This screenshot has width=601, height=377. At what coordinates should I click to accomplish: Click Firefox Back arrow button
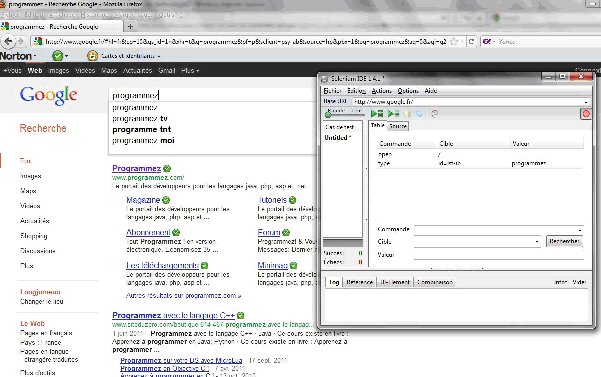[x=9, y=41]
